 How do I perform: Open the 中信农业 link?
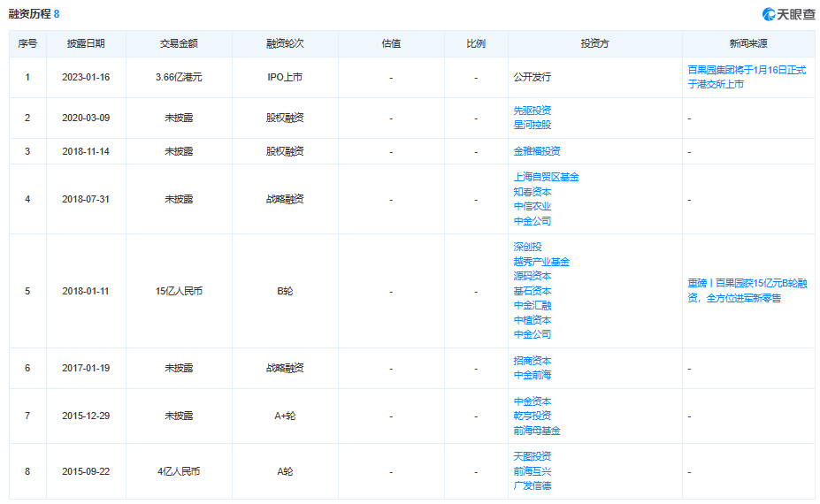point(532,206)
